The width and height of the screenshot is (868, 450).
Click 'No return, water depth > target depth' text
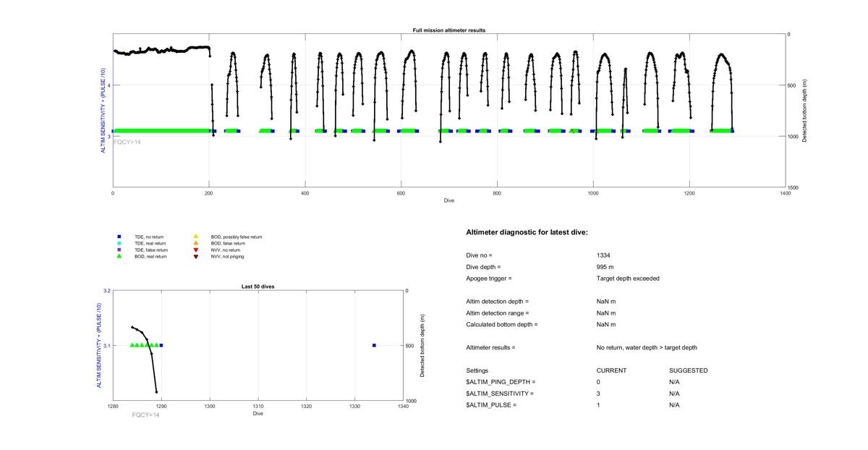tap(647, 348)
